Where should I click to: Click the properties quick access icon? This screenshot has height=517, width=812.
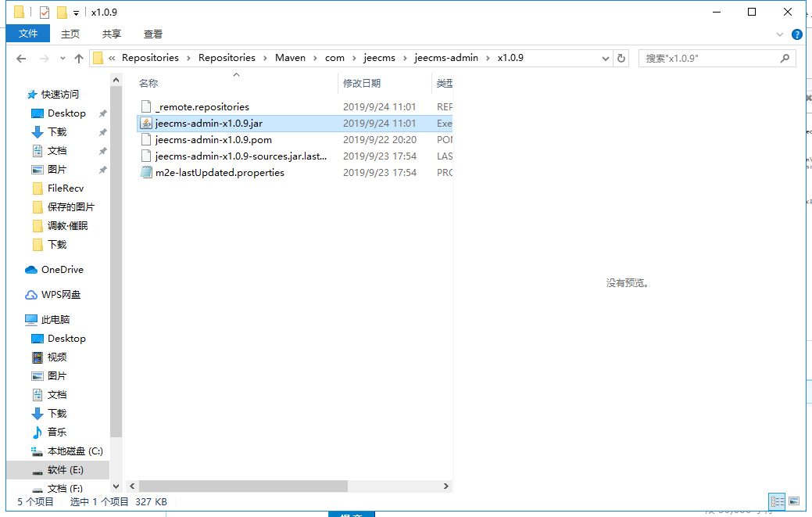click(45, 12)
